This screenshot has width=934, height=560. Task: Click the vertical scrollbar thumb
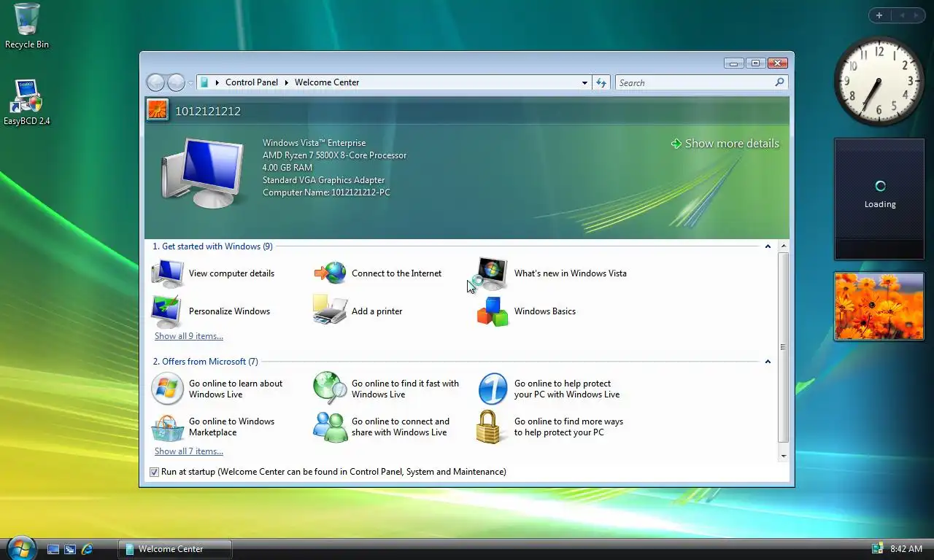[x=784, y=347]
